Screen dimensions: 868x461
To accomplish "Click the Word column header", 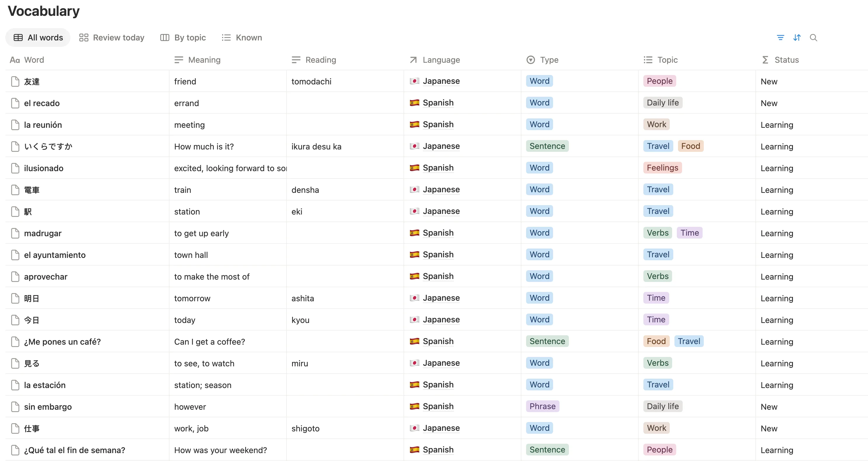I will click(x=27, y=59).
